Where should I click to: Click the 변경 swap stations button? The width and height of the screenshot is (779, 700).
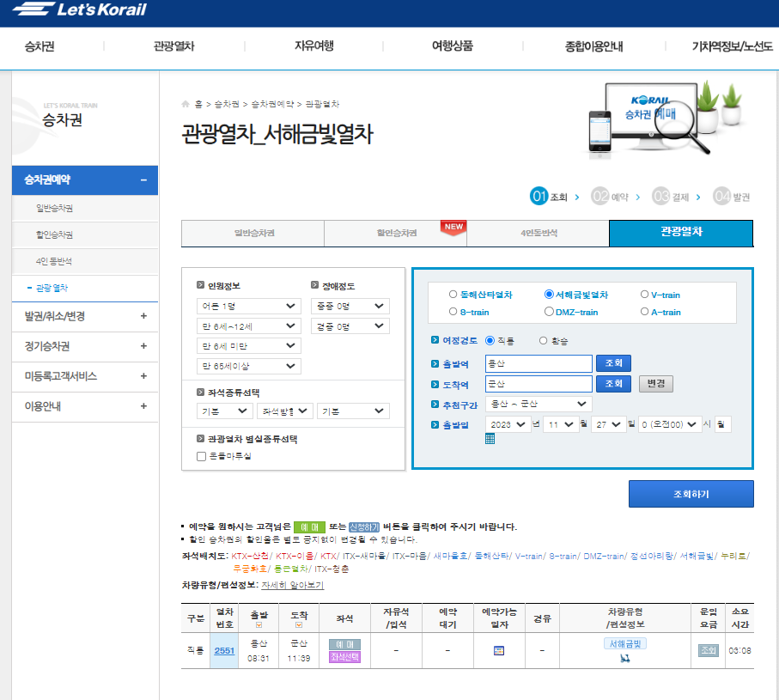[656, 384]
